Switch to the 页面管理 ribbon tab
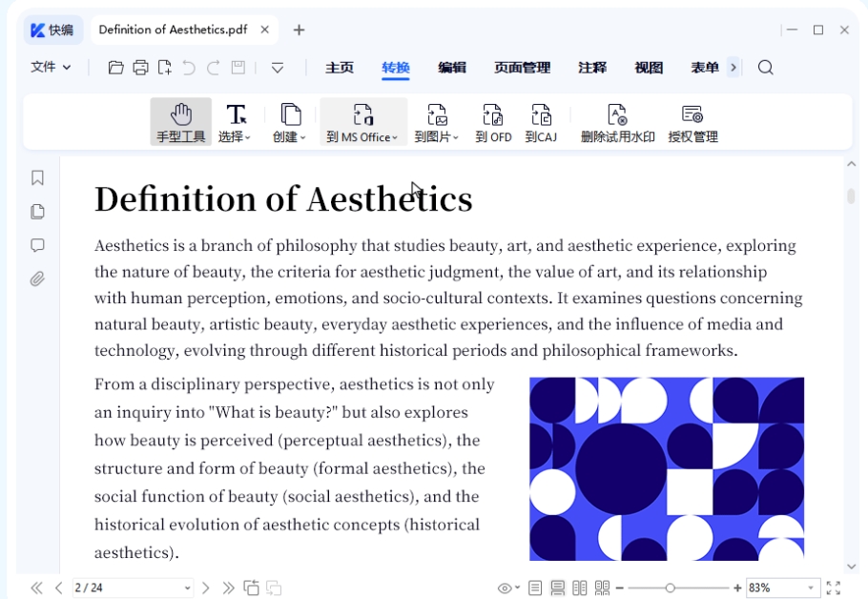868x599 pixels. click(522, 67)
